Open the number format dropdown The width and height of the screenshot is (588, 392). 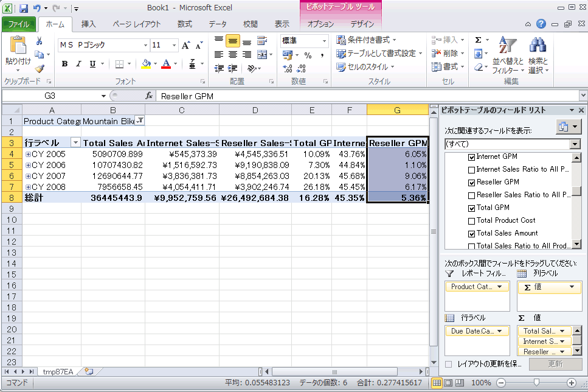324,41
